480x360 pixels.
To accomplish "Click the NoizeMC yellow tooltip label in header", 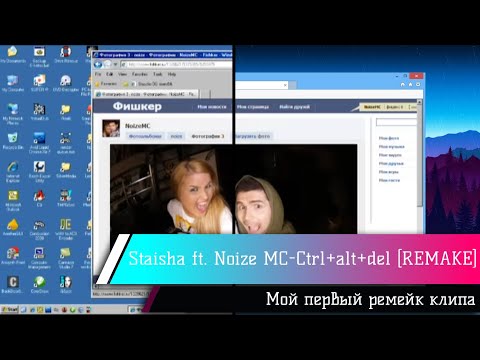I will (372, 107).
